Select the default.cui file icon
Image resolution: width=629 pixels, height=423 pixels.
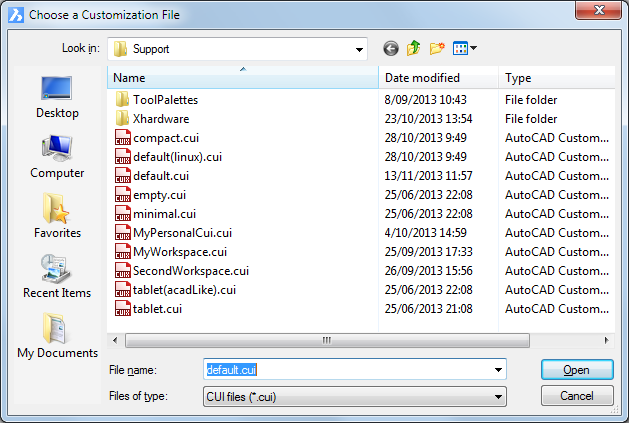[x=122, y=175]
